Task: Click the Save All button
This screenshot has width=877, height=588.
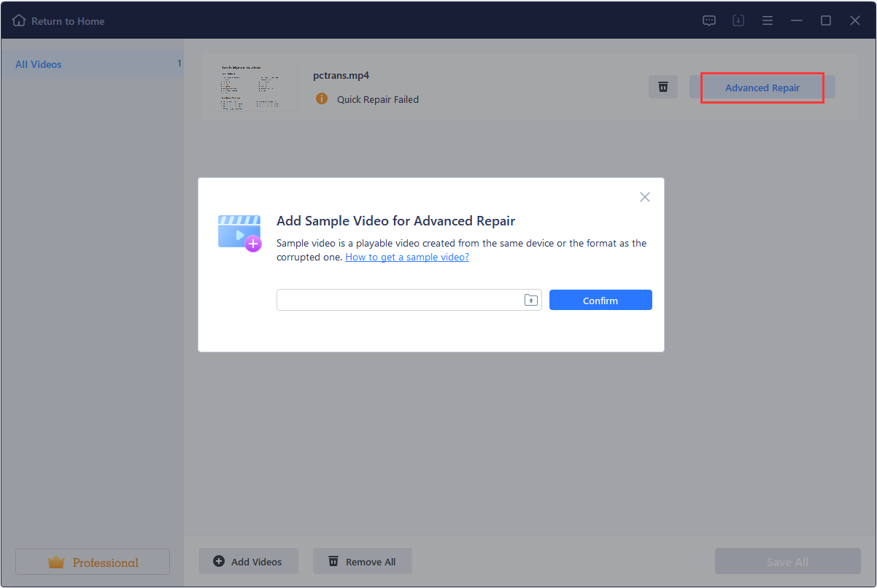Action: click(x=787, y=561)
